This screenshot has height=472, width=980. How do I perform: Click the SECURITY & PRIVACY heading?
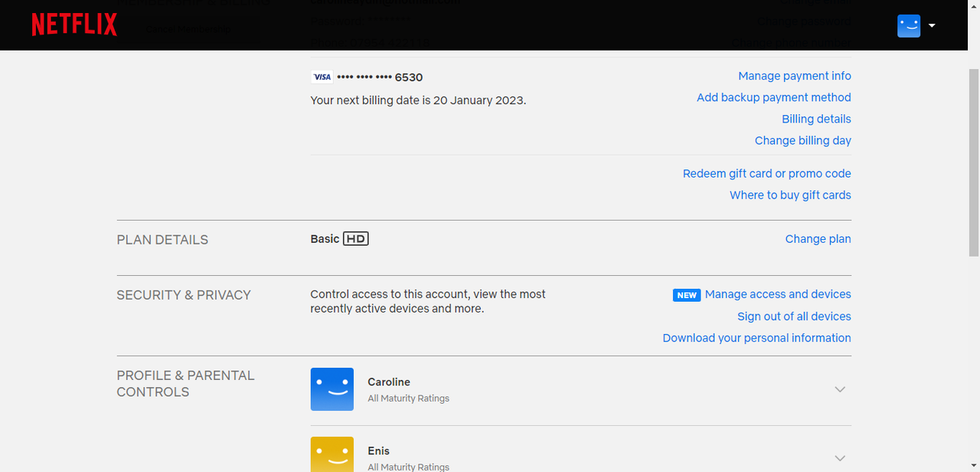point(184,295)
